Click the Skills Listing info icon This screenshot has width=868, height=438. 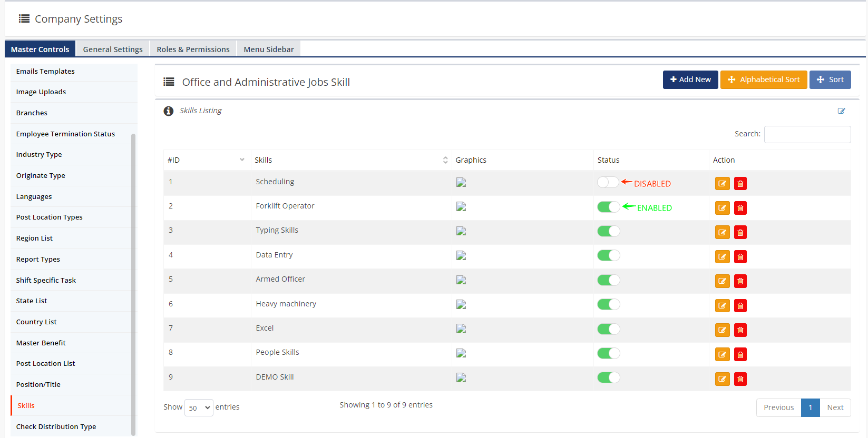tap(169, 111)
